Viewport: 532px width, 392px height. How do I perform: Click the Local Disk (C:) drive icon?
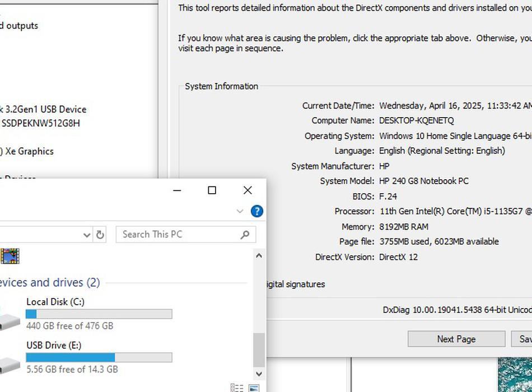[10, 320]
